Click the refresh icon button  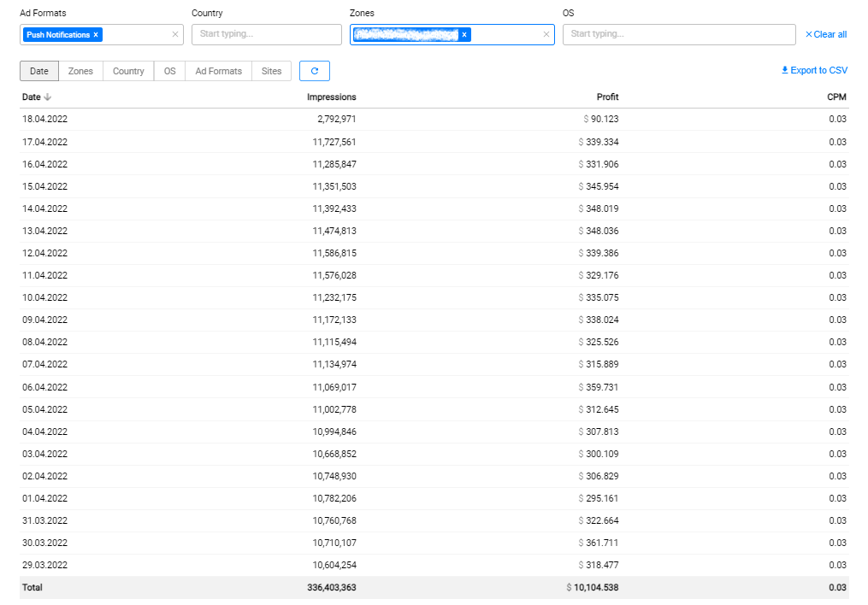(x=314, y=71)
